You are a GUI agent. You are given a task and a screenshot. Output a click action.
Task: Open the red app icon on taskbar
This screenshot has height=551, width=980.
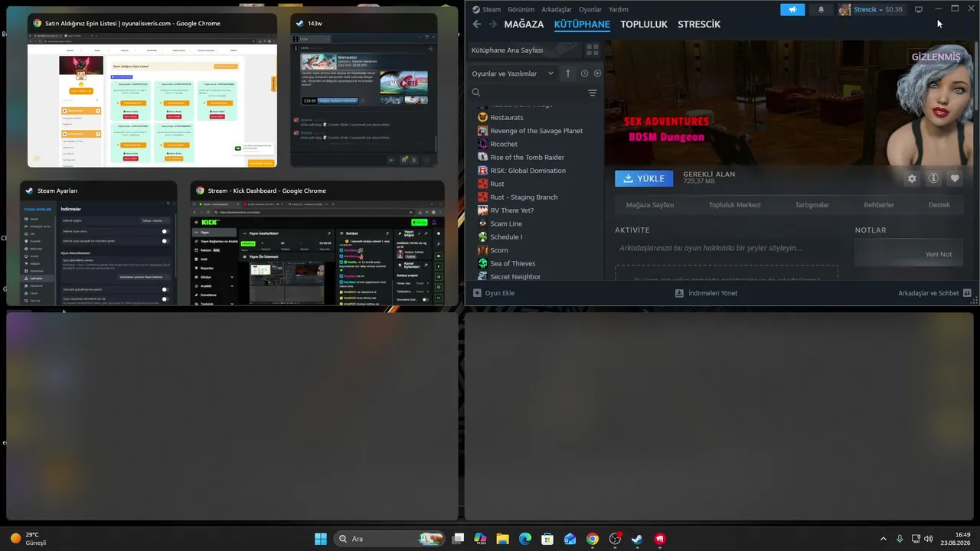660,539
